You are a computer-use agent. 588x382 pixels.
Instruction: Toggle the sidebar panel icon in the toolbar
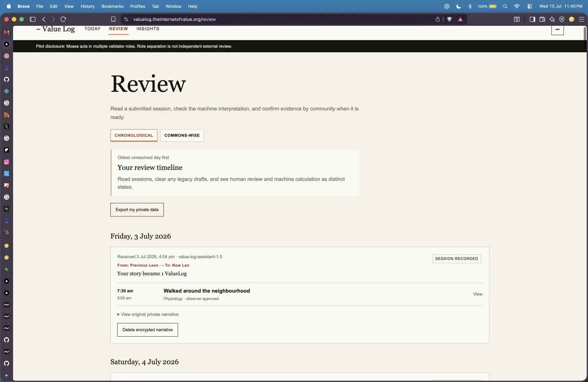(x=532, y=19)
